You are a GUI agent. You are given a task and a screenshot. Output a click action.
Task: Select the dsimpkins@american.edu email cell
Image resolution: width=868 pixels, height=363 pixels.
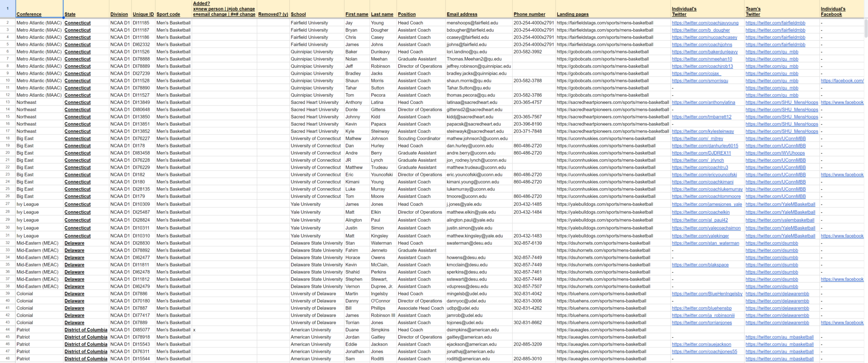[x=479, y=330]
